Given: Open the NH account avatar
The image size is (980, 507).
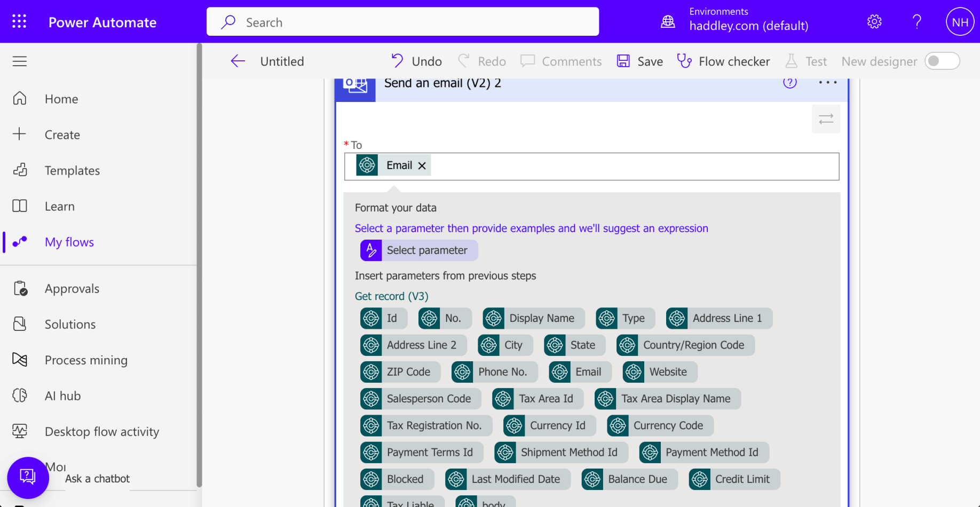Looking at the screenshot, I should 960,22.
